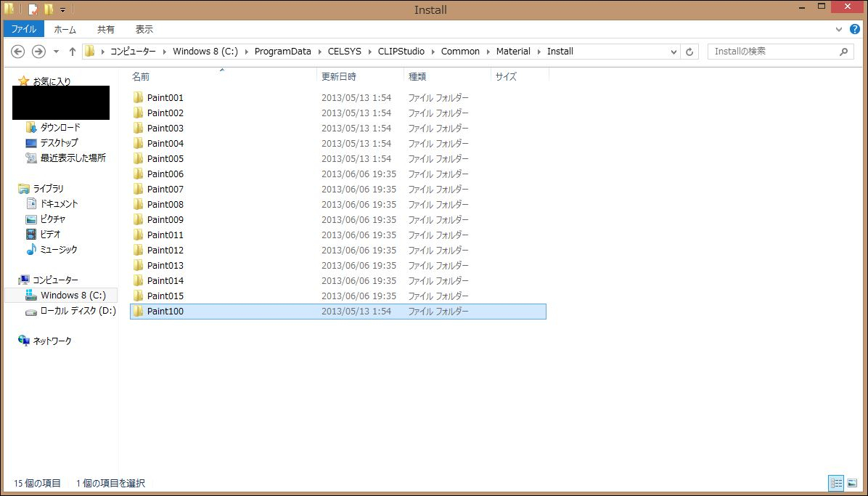Open the 共有 ribbon tab
868x496 pixels.
coord(106,29)
